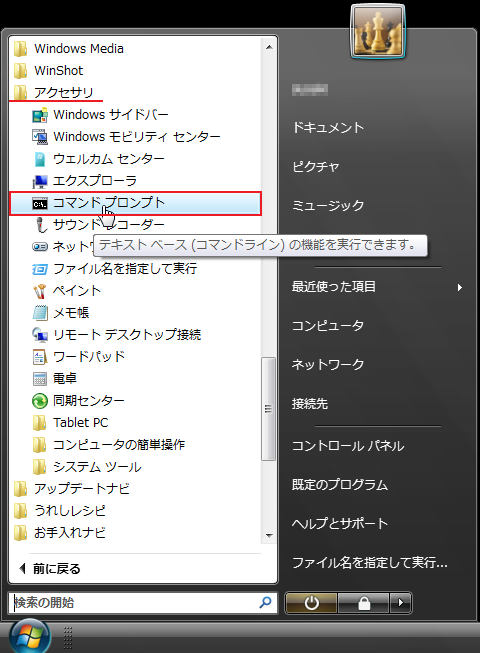Click the Windows Start orb
This screenshot has height=653, width=480.
click(30, 637)
